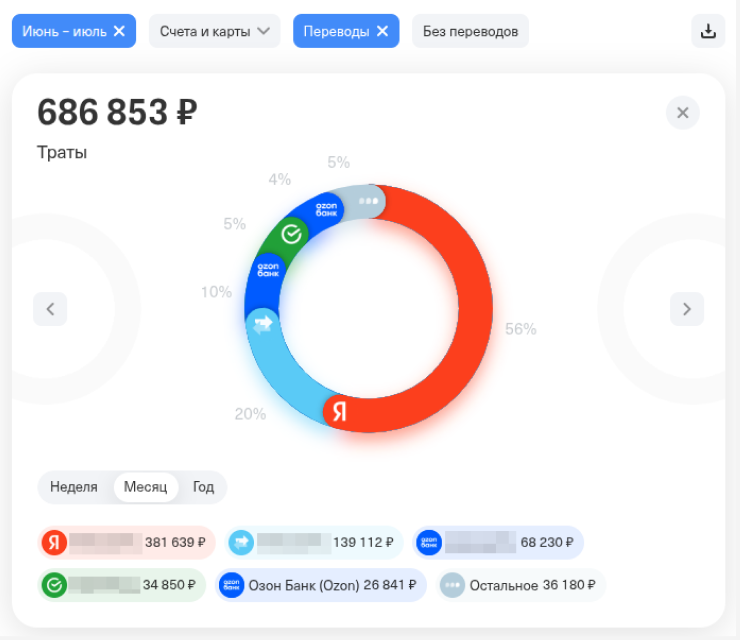Open the Счета и карты dropdown
The width and height of the screenshot is (740, 640).
pyautogui.click(x=215, y=31)
